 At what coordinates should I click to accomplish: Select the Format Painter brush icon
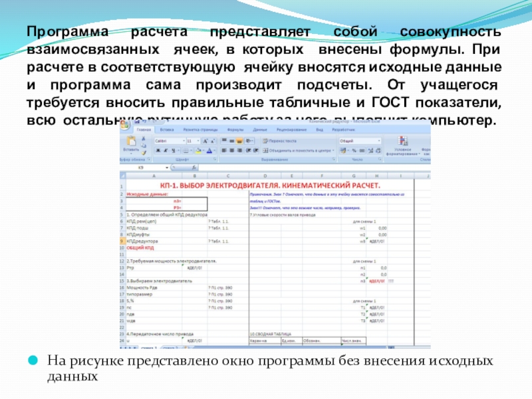pos(144,153)
